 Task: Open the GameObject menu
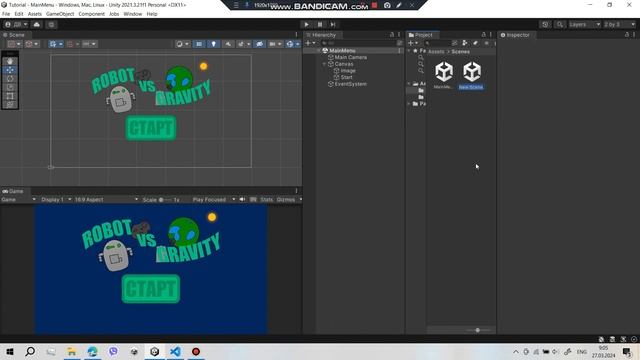coord(60,14)
